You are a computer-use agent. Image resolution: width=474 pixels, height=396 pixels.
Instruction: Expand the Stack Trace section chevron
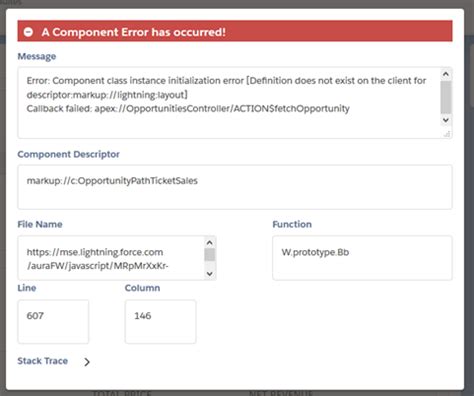click(x=87, y=362)
